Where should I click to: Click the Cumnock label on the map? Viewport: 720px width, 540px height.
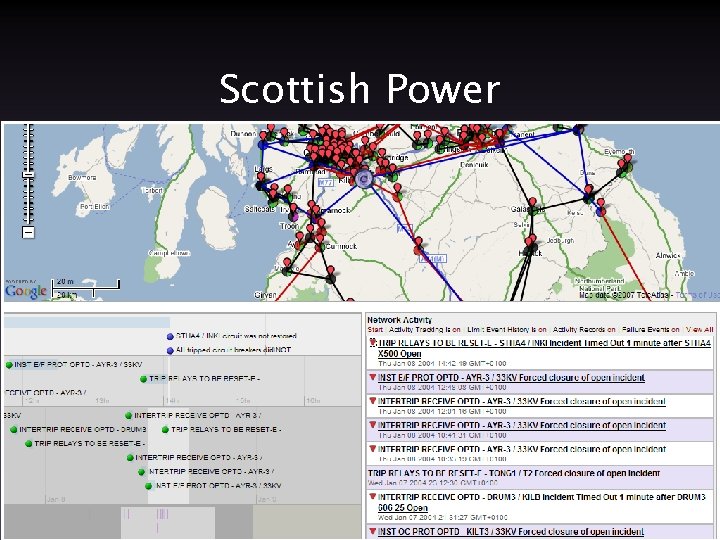pos(341,247)
